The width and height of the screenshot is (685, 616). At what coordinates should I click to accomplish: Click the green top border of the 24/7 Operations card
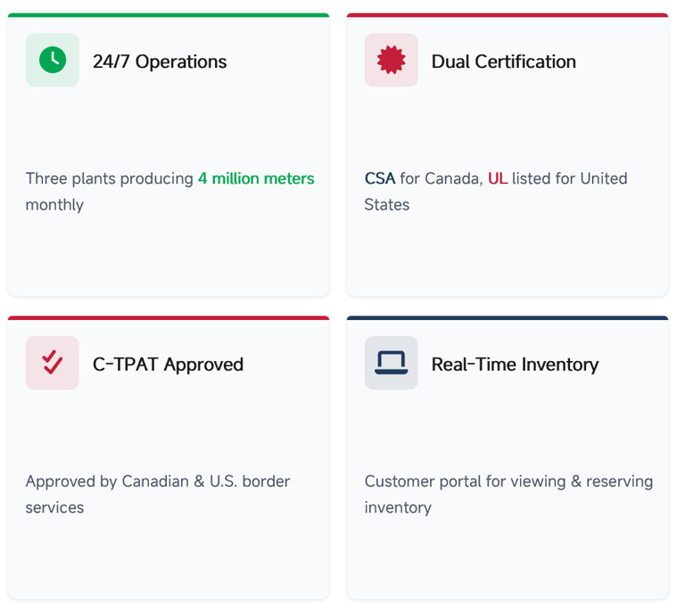[x=169, y=15]
